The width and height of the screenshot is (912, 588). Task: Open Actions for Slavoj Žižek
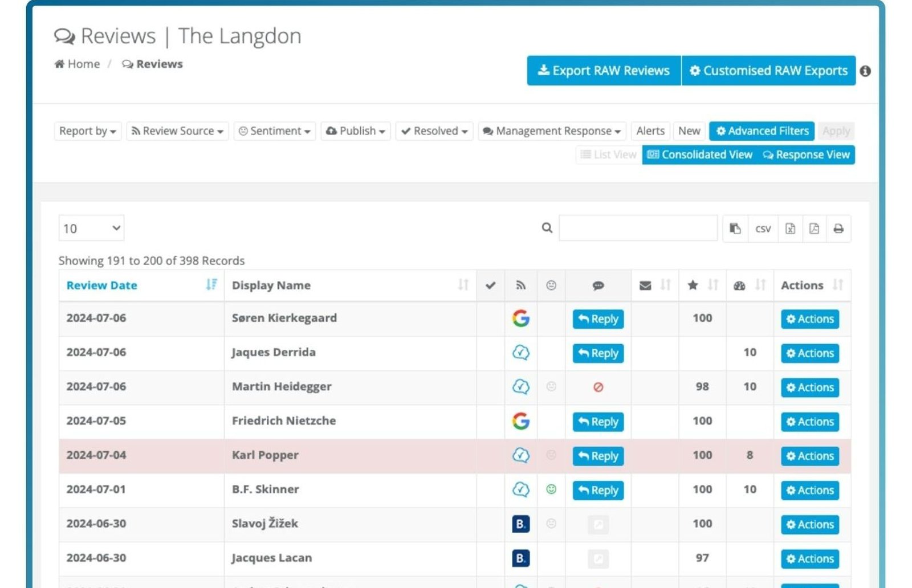810,524
